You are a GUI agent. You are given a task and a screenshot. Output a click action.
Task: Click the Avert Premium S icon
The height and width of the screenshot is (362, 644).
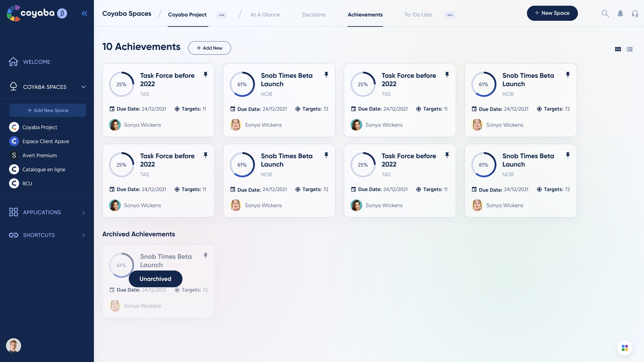14,155
